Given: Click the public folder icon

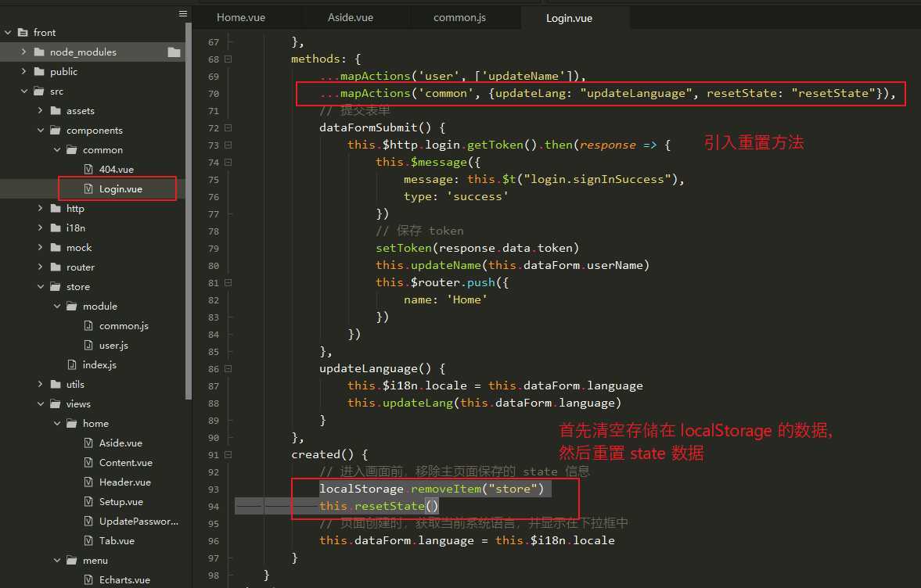Looking at the screenshot, I should coord(39,72).
